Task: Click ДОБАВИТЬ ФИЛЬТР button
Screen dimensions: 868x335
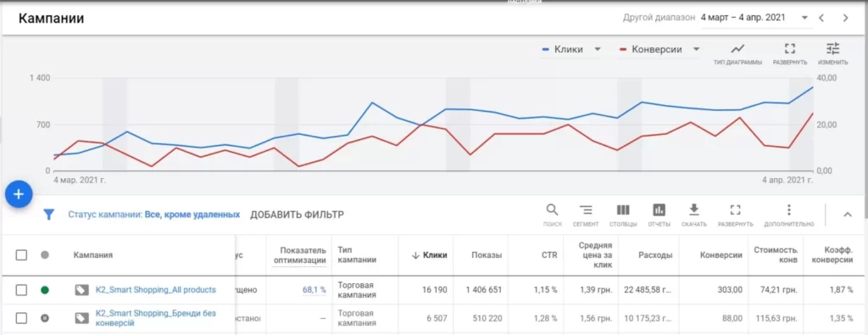Action: (x=297, y=215)
